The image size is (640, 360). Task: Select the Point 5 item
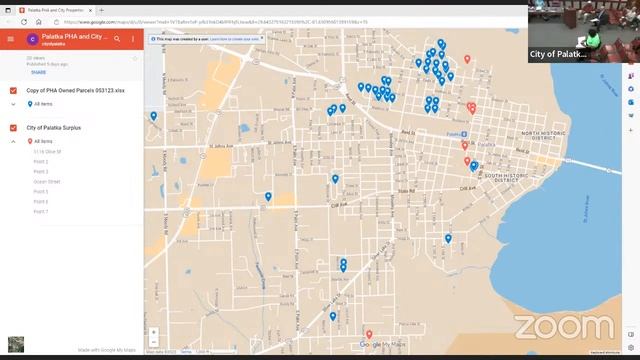(x=41, y=192)
